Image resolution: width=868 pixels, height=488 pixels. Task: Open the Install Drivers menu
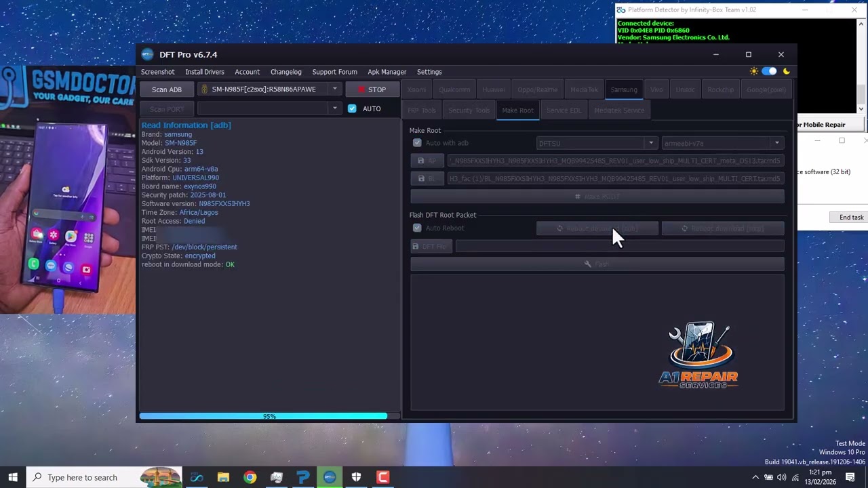click(x=205, y=72)
